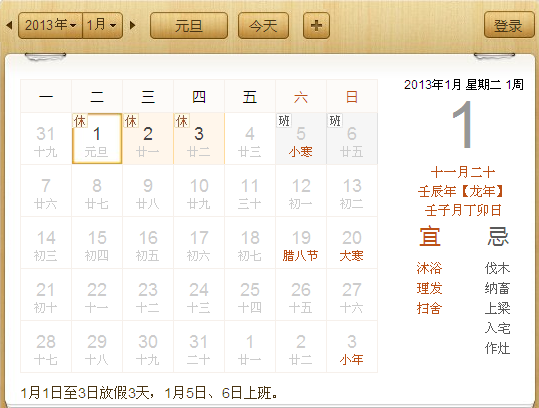Screen dimensions: 539x408
Task: Click the 日 Sunday column header
Action: click(352, 97)
